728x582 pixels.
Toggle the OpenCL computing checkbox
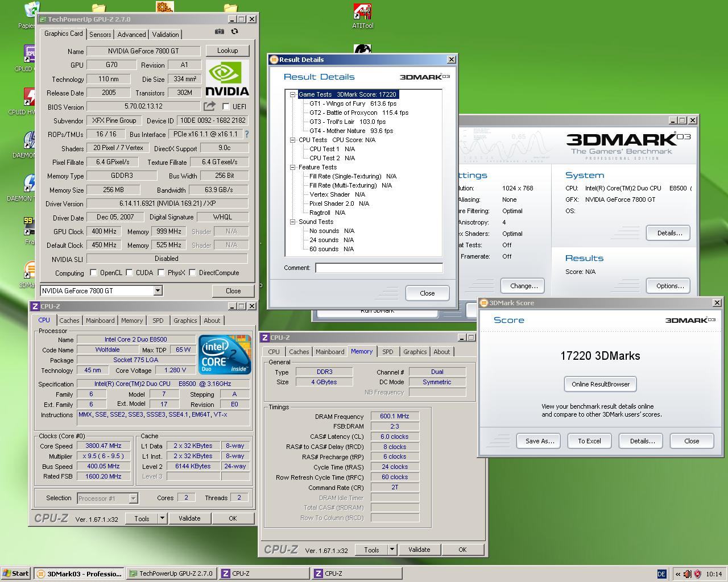tap(93, 273)
